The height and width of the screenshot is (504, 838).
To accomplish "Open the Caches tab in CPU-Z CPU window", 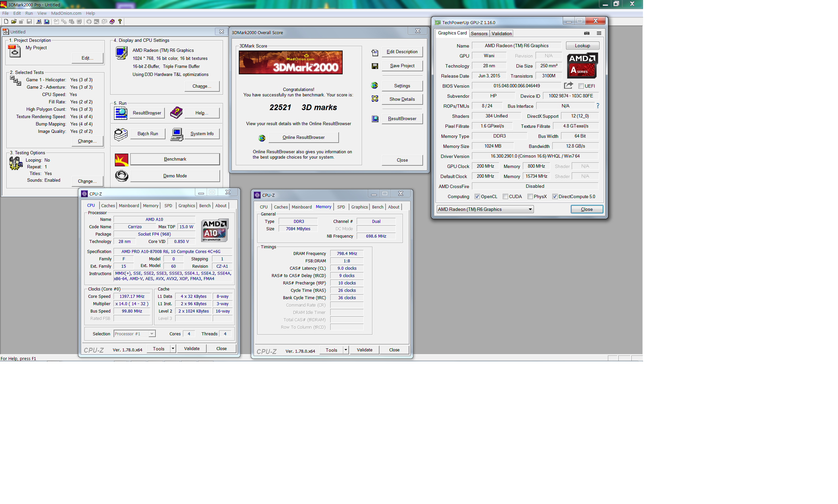I will pyautogui.click(x=108, y=206).
